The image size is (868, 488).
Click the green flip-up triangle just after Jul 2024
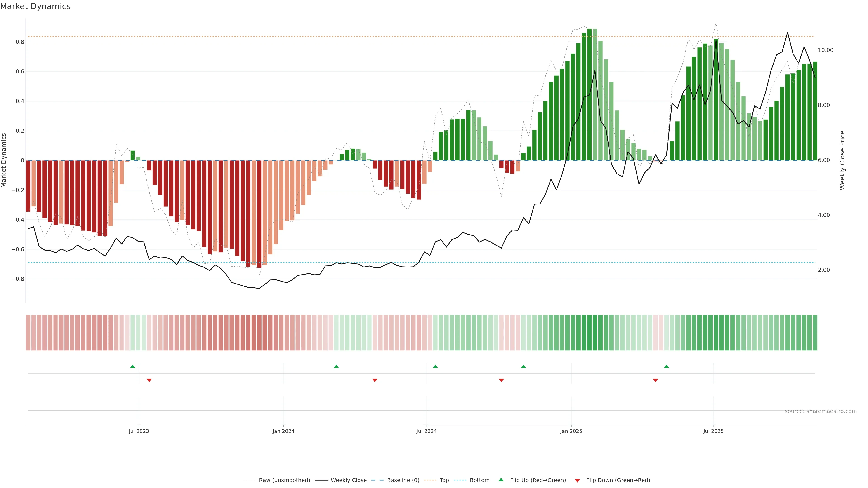(x=435, y=366)
